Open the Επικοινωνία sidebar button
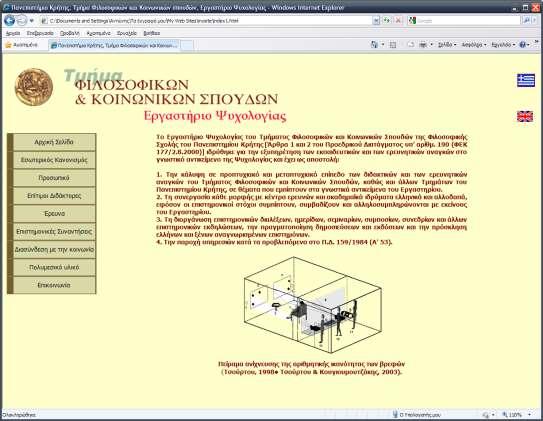Viewport: 543px width, 421px height. coord(54,285)
